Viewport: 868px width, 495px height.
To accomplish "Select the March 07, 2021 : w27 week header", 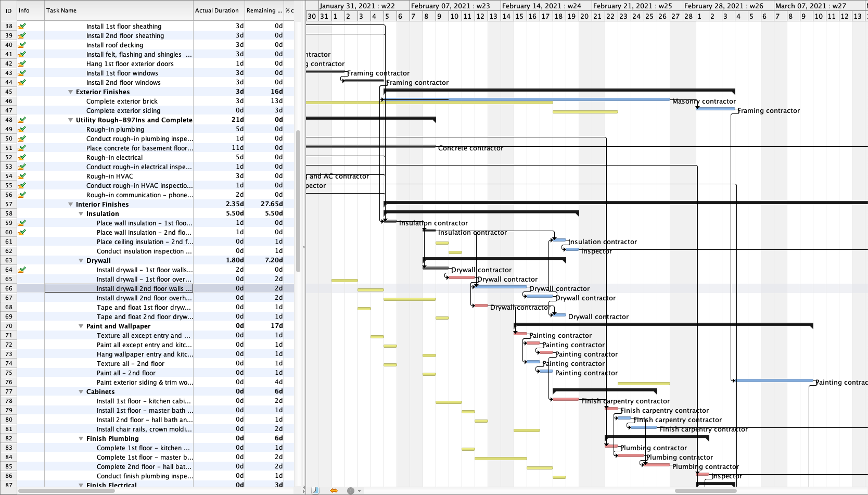I will click(x=819, y=6).
